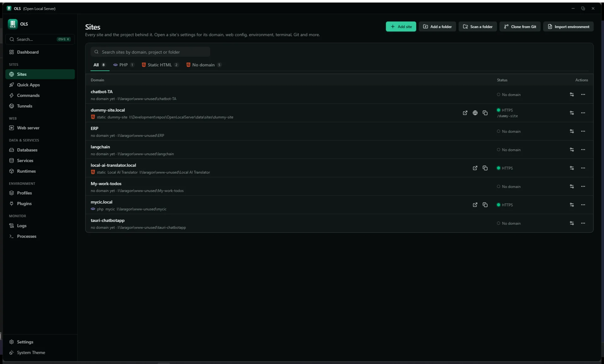Click Clone from Git

click(520, 27)
